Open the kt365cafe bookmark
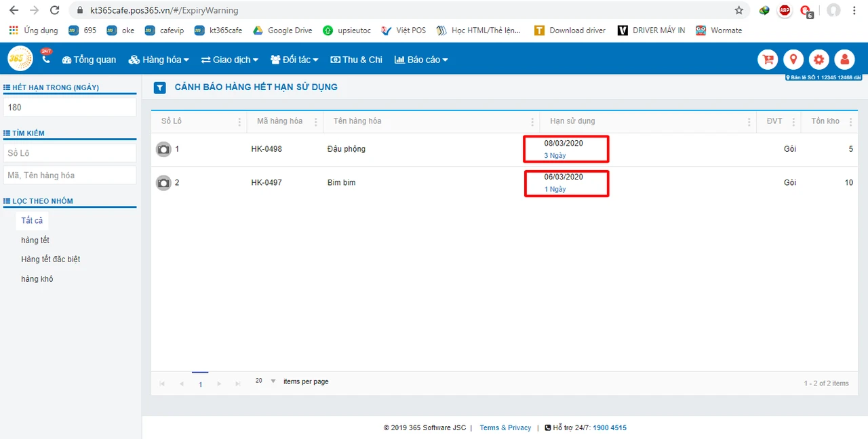Screen dimensions: 868x439 pyautogui.click(x=218, y=30)
